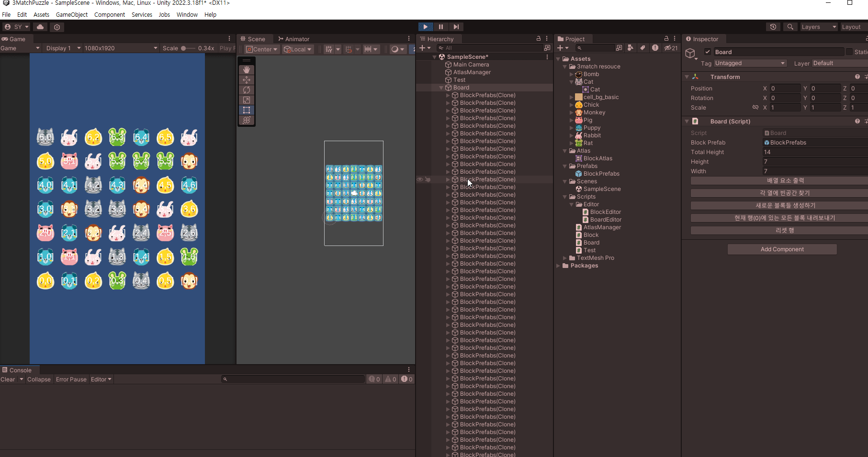This screenshot has width=868, height=457.
Task: Clear the Console with the Clear button
Action: (8, 379)
